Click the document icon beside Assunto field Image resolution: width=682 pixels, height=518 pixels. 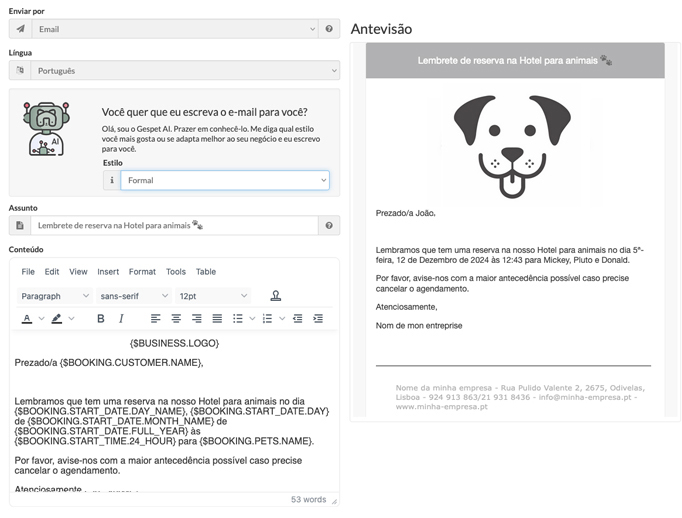pos(20,225)
